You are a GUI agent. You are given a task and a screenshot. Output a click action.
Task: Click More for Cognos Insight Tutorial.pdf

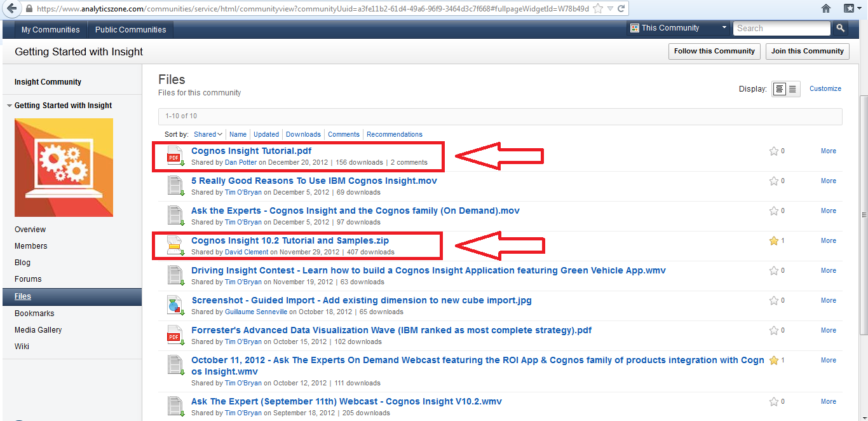click(x=829, y=151)
